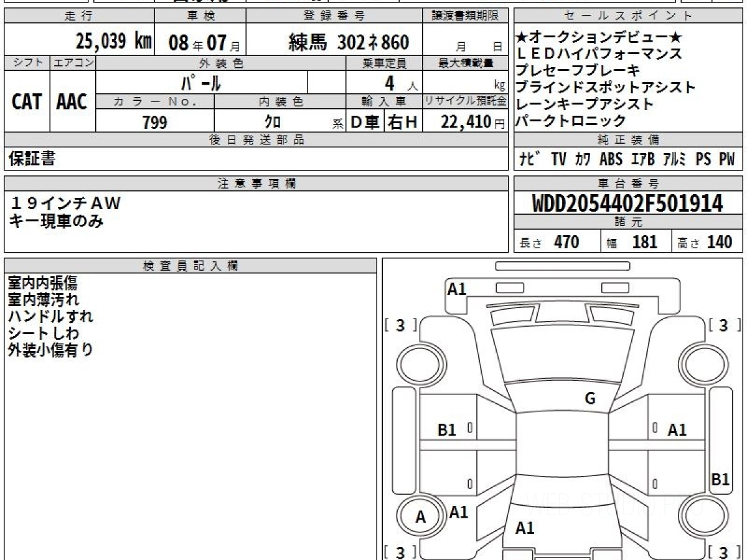The height and width of the screenshot is (560, 747).
Task: Select registration number 練馬 302ネ860
Action: pyautogui.click(x=349, y=42)
